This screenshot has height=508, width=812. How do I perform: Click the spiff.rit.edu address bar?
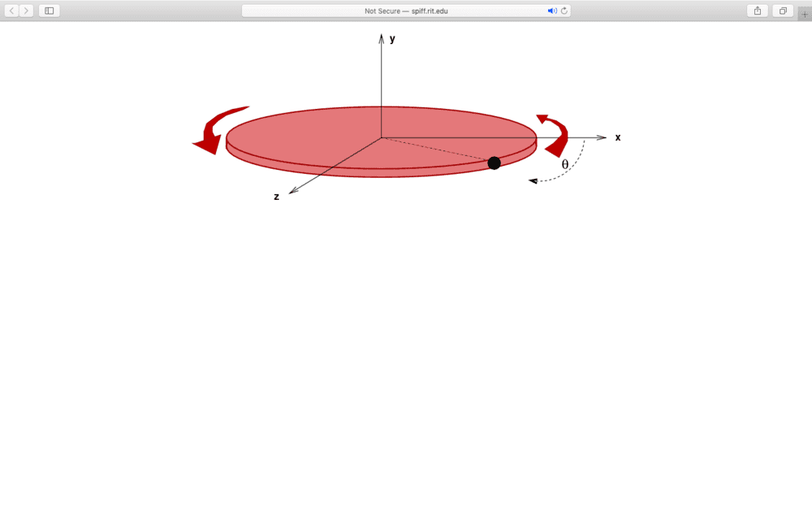[x=406, y=11]
